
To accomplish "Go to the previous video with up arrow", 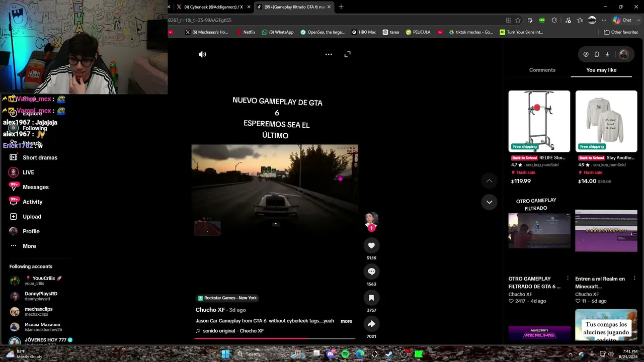I will click(x=489, y=180).
